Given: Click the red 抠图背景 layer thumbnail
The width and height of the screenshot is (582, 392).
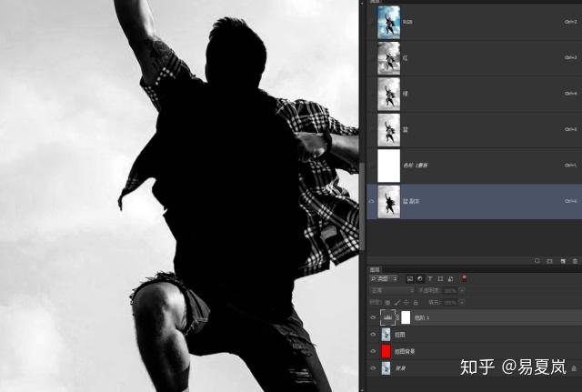Looking at the screenshot, I should (x=386, y=351).
